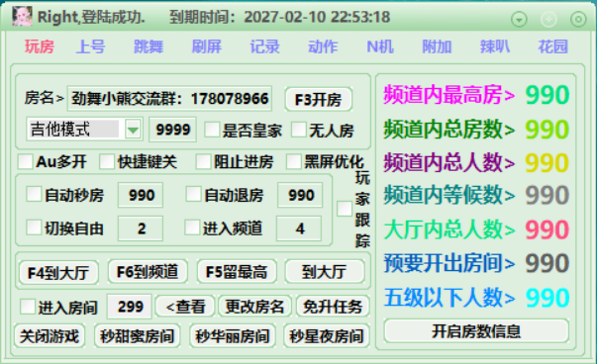Go to the 附加 tab
The height and width of the screenshot is (364, 597).
coord(437,46)
